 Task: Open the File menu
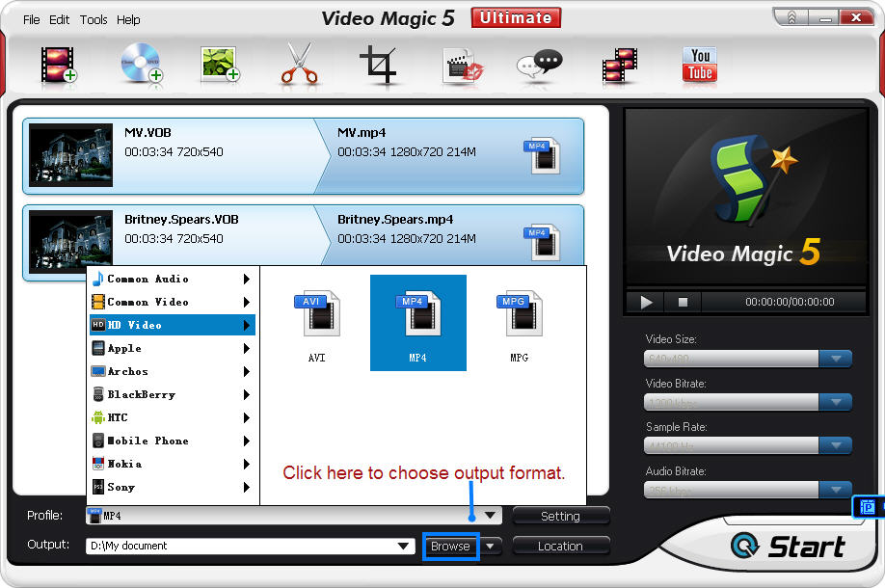point(32,19)
